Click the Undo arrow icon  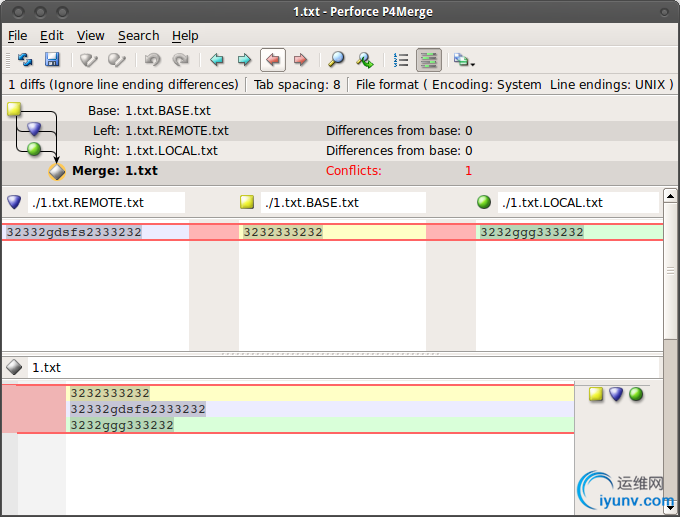point(153,59)
